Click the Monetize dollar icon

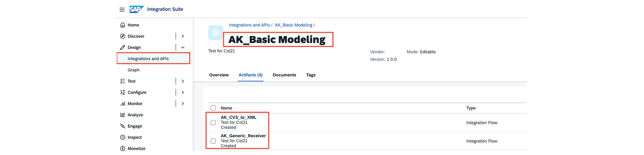click(122, 149)
